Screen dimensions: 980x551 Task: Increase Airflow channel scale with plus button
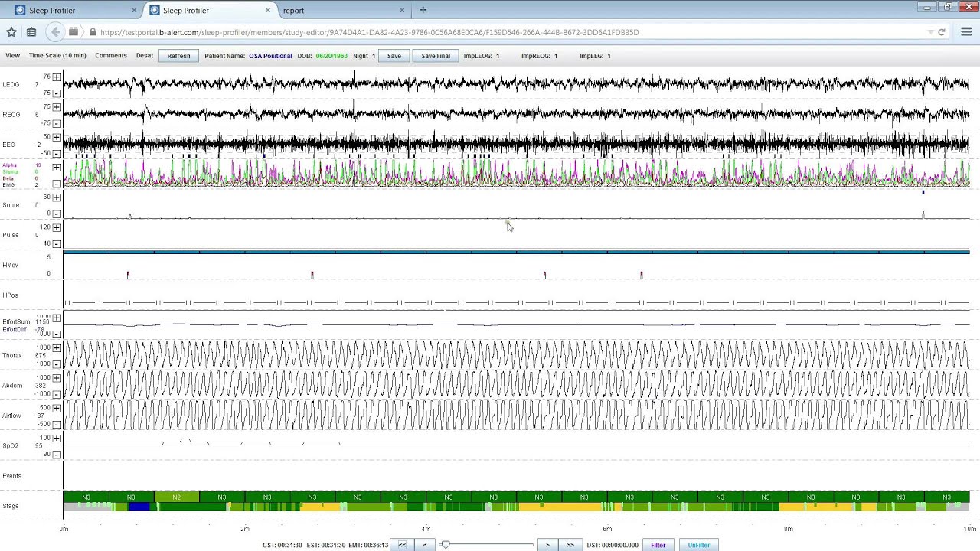pyautogui.click(x=57, y=408)
